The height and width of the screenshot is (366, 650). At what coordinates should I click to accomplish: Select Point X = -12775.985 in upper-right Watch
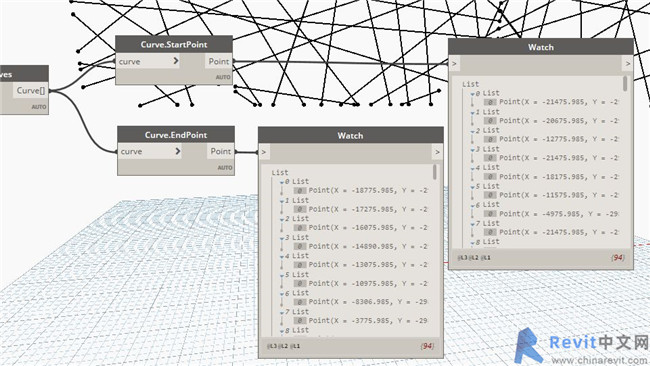559,139
